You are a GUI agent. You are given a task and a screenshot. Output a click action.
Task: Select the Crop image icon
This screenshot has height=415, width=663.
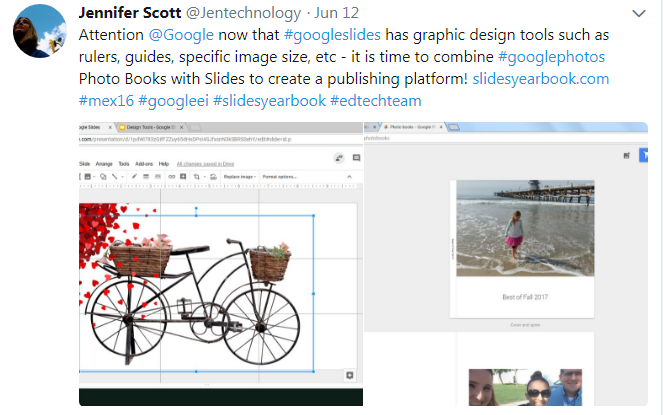[197, 176]
